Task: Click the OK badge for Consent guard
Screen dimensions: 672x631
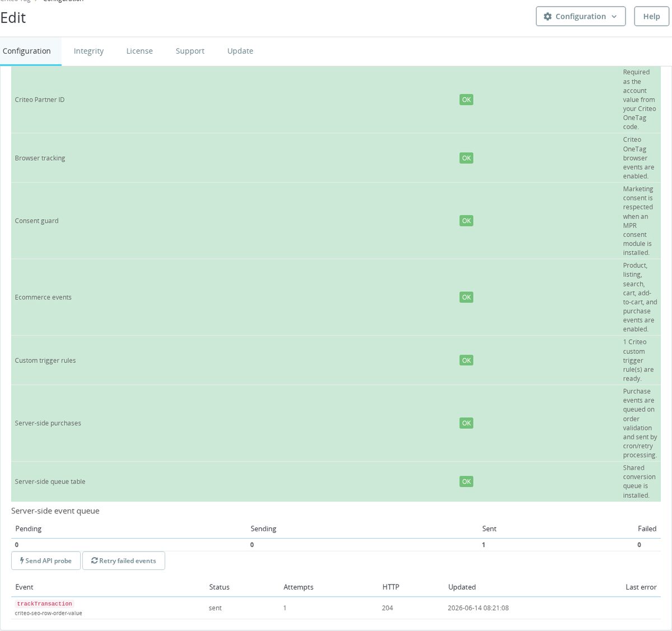Action: pos(466,221)
